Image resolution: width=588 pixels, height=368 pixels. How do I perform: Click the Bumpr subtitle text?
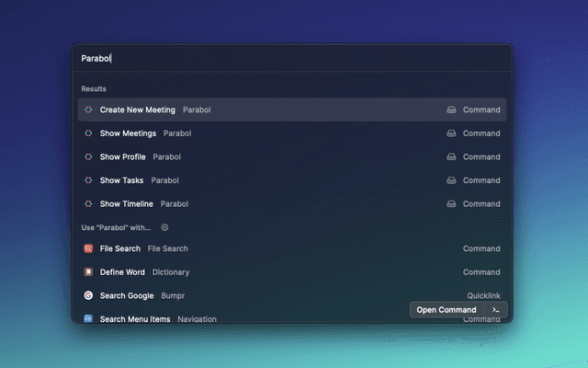pos(173,295)
